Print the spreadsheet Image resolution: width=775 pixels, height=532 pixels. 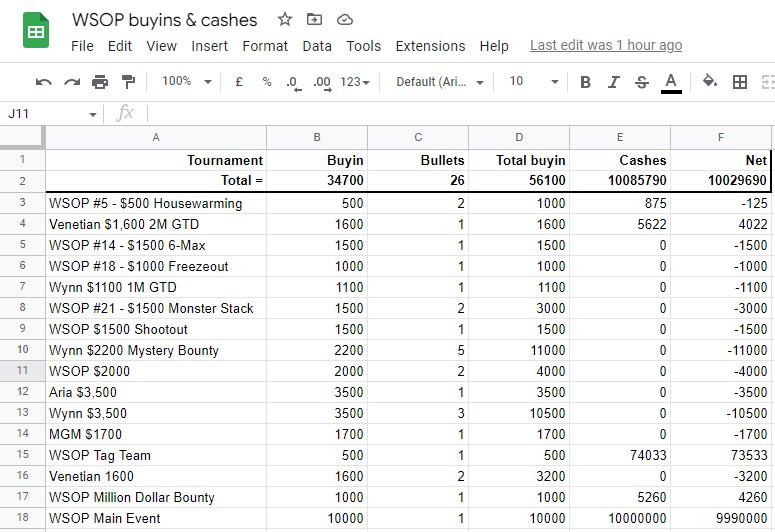point(100,82)
